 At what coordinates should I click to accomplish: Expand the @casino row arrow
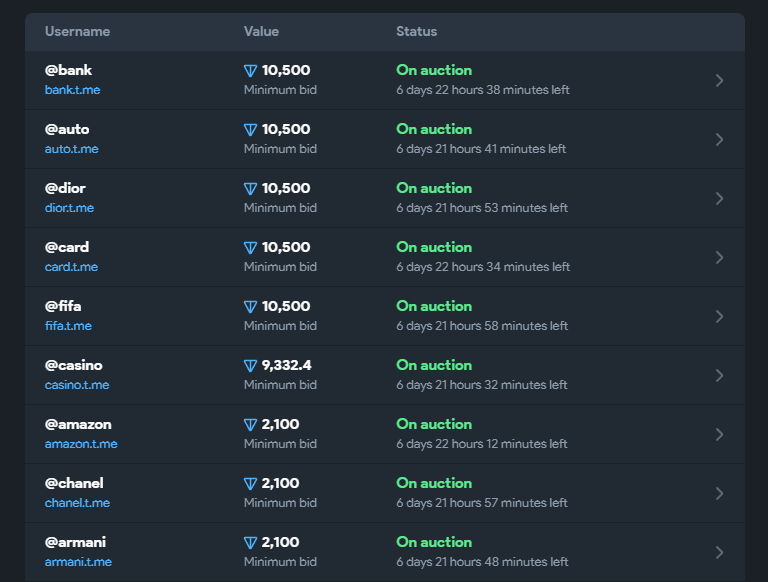pos(719,376)
